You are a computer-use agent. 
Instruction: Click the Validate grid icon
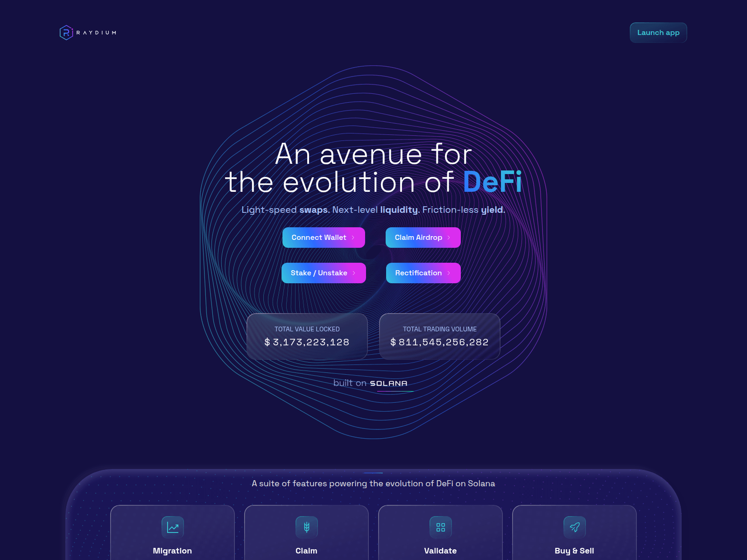(x=441, y=527)
